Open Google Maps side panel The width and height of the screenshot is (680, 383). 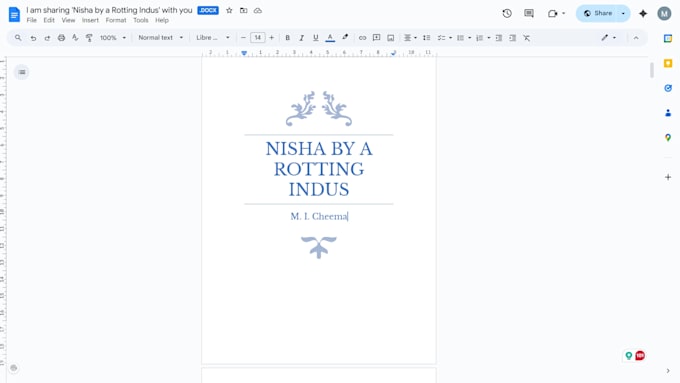point(668,137)
